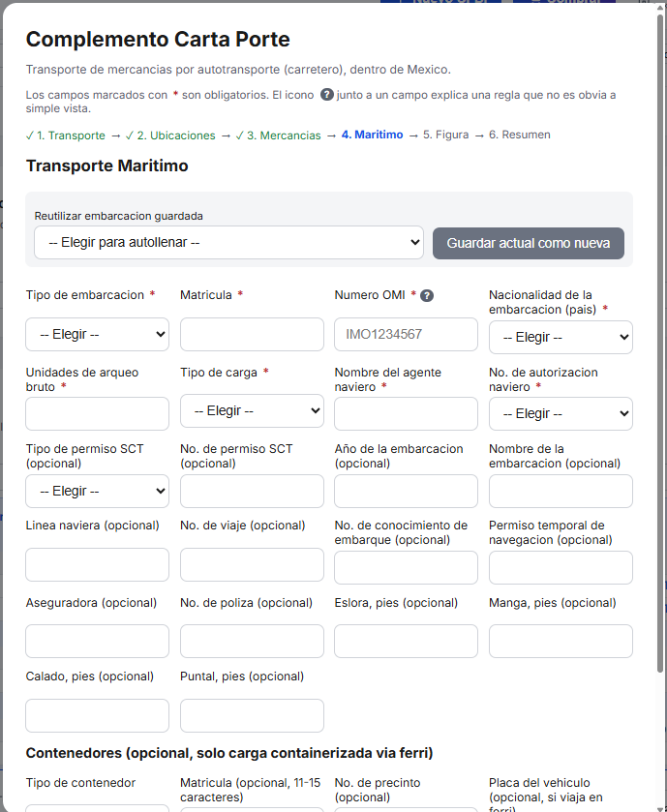Click the help icon in instructions text

tap(327, 95)
